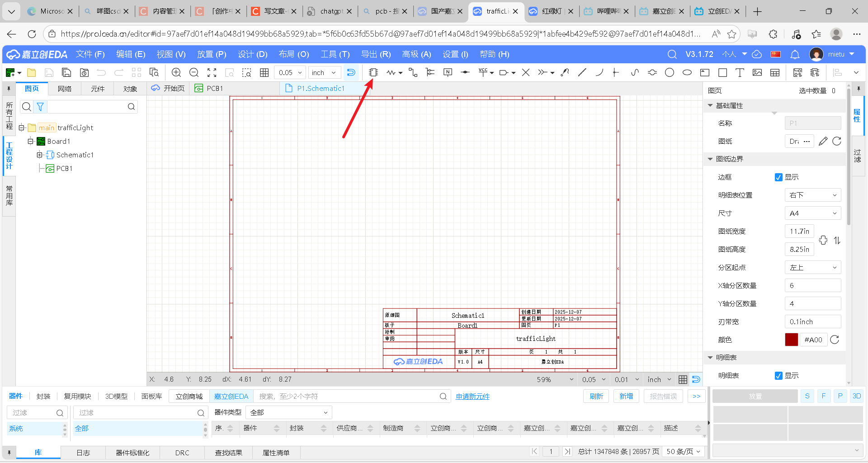Image resolution: width=868 pixels, height=463 pixels.
Task: Select the text T tool
Action: point(740,72)
